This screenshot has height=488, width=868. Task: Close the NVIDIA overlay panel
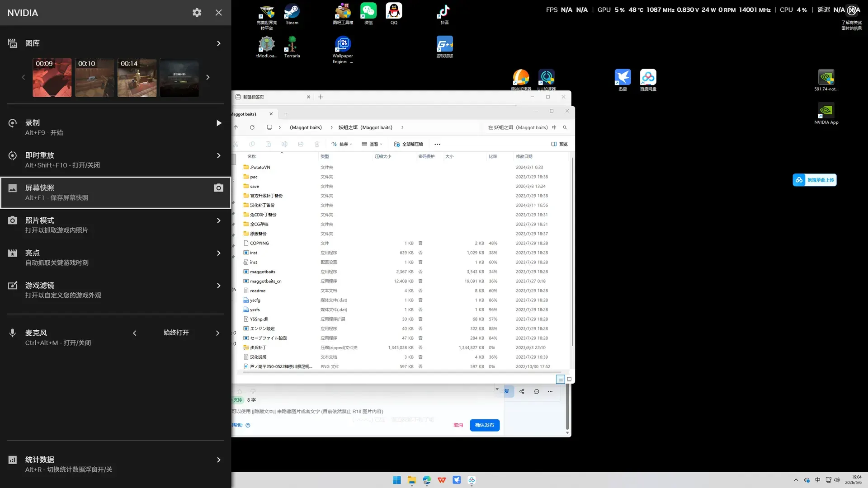(x=219, y=13)
